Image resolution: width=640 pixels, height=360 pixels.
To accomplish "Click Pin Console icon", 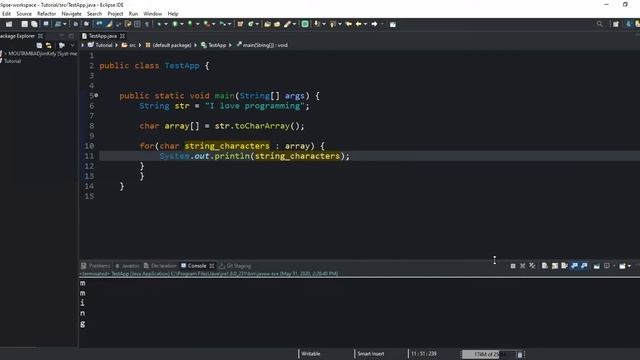I will point(597,266).
